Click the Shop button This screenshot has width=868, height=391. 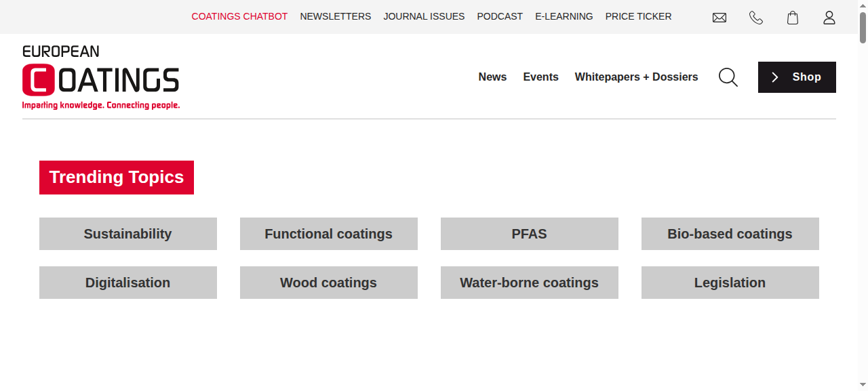(x=797, y=77)
